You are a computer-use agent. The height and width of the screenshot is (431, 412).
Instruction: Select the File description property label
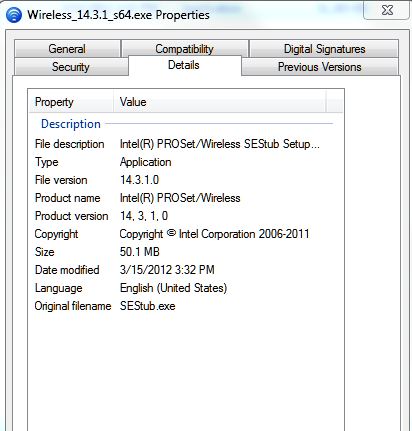(69, 144)
